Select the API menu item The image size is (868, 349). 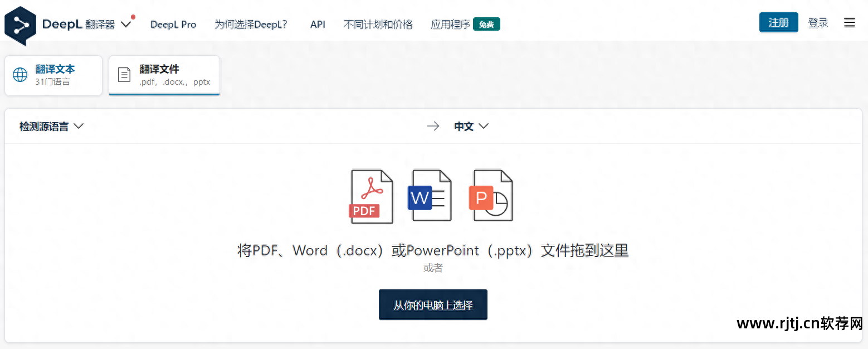(x=317, y=24)
